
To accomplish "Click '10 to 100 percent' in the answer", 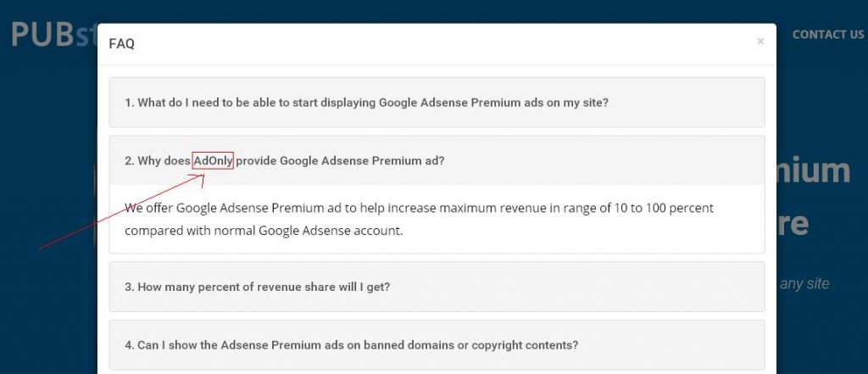I will [x=661, y=208].
